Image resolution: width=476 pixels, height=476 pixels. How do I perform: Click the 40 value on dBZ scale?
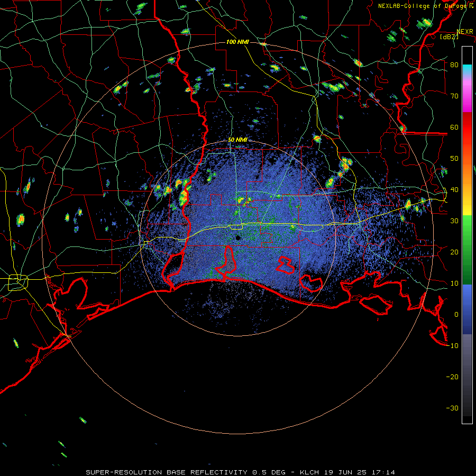(454, 190)
